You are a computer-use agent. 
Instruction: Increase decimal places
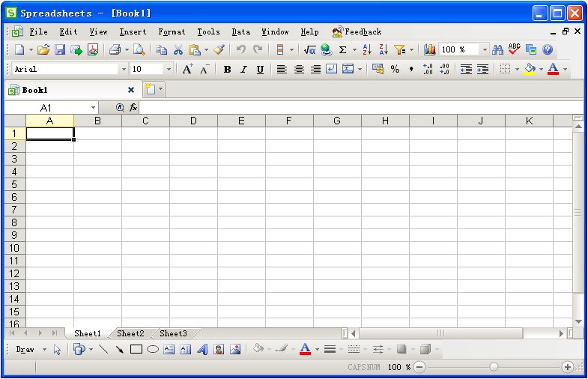428,69
